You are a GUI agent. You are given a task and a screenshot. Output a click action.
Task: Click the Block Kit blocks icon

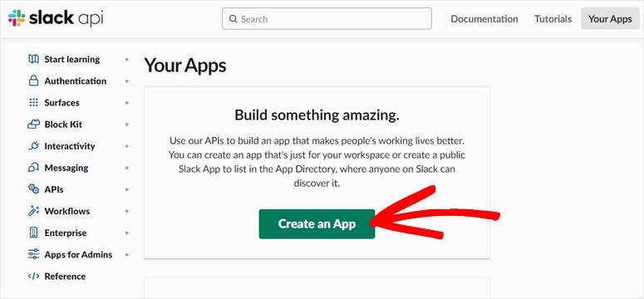point(33,125)
